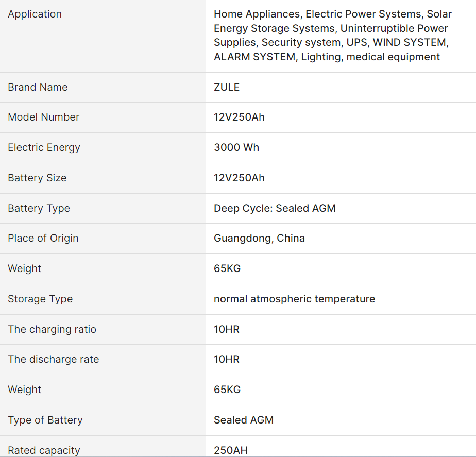Select the 'Battery Size' label
This screenshot has height=457, width=476.
[37, 178]
